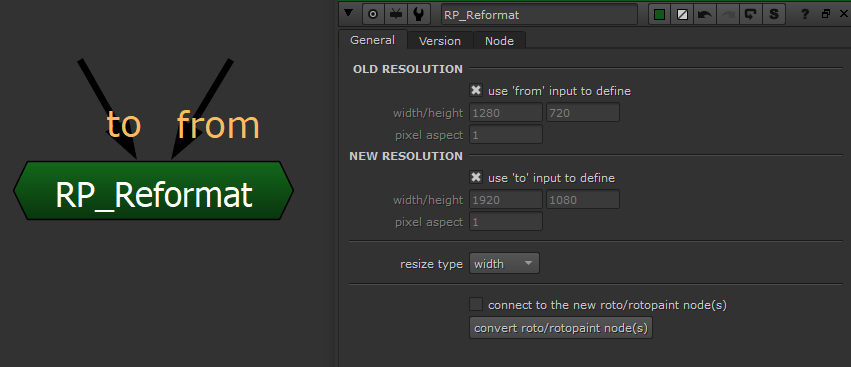The image size is (851, 367).
Task: Click old resolution height field 720
Action: [583, 113]
